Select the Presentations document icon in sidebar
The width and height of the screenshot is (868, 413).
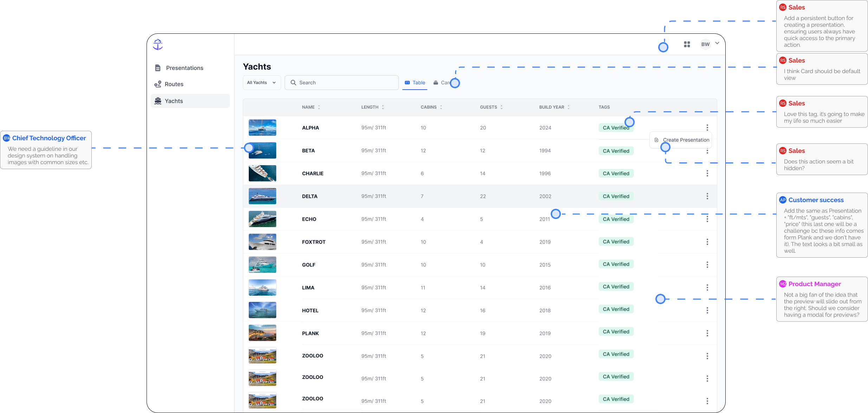tap(158, 67)
